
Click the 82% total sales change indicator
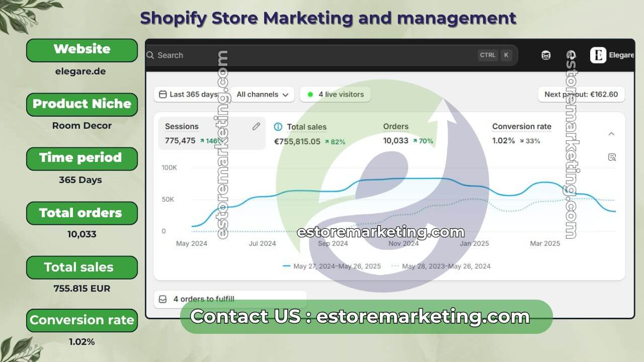[335, 142]
